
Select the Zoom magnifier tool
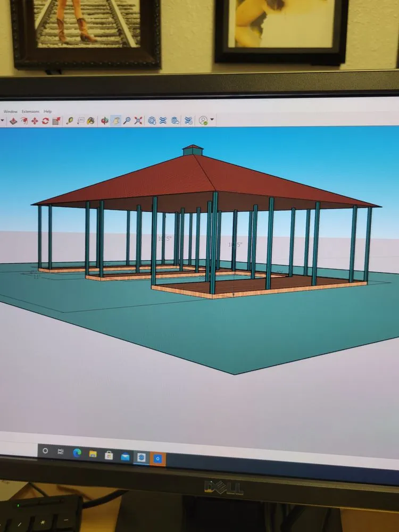(127, 121)
